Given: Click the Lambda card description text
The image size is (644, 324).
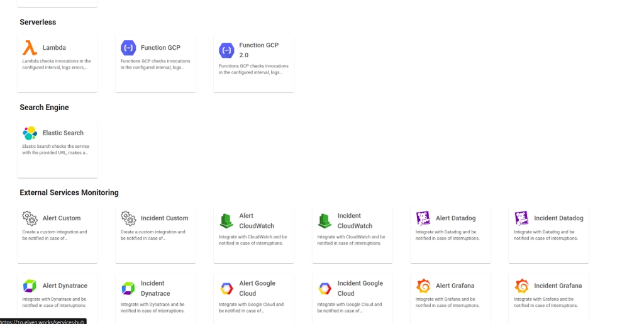Looking at the screenshot, I should [57, 64].
